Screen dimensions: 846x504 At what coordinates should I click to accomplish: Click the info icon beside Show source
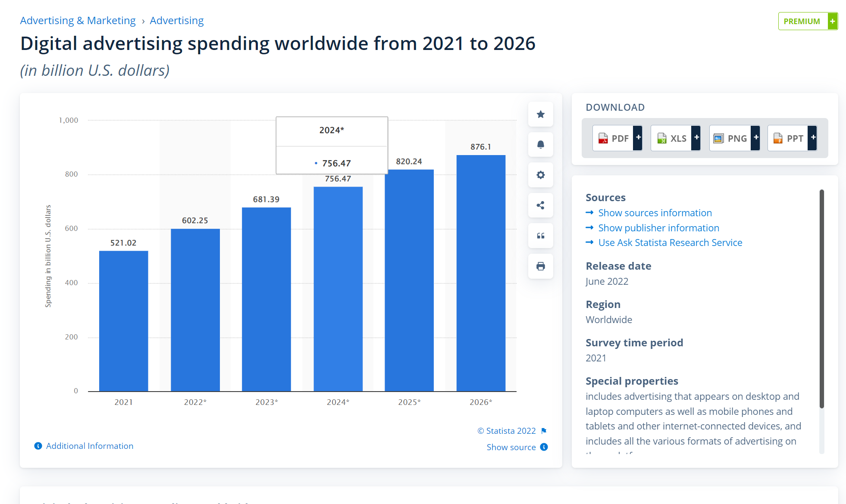click(544, 447)
